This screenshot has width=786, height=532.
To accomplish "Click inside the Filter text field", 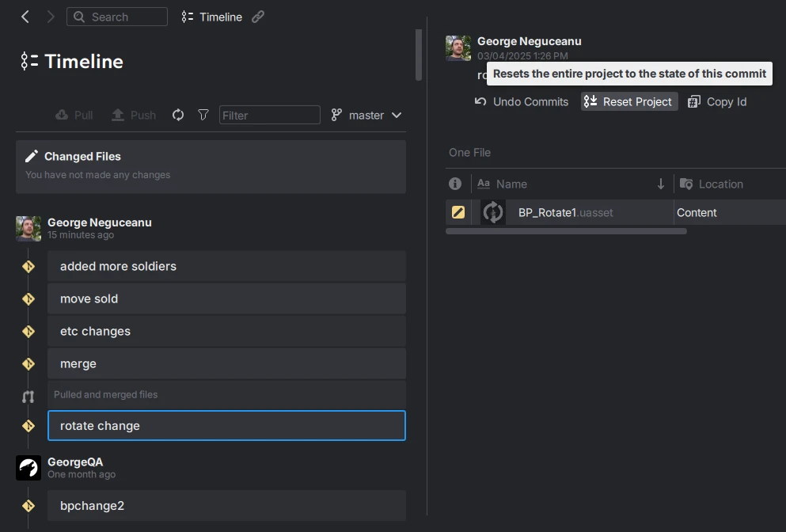I will click(x=269, y=115).
